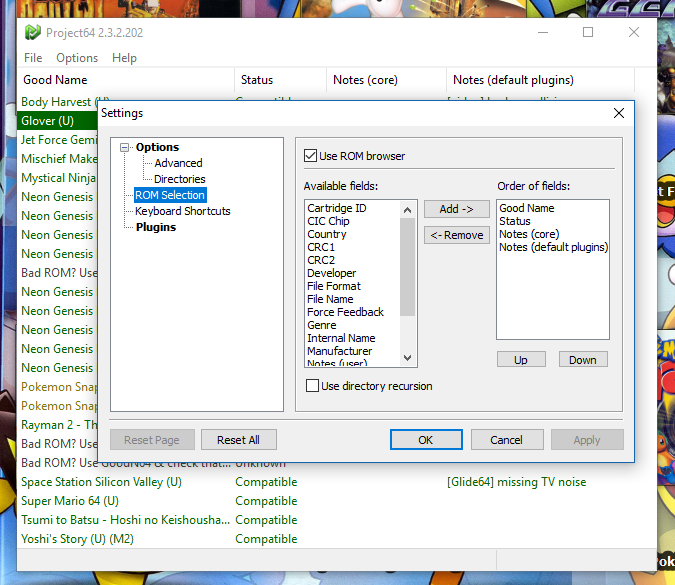The image size is (675, 585).
Task: Select Super Mario 64 (U) ROM
Action: click(x=70, y=501)
